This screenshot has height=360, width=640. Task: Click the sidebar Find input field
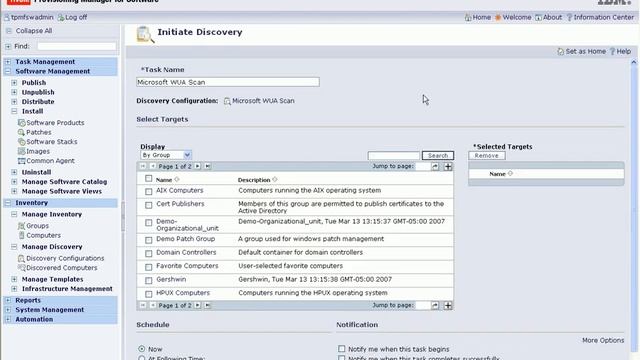[76, 47]
